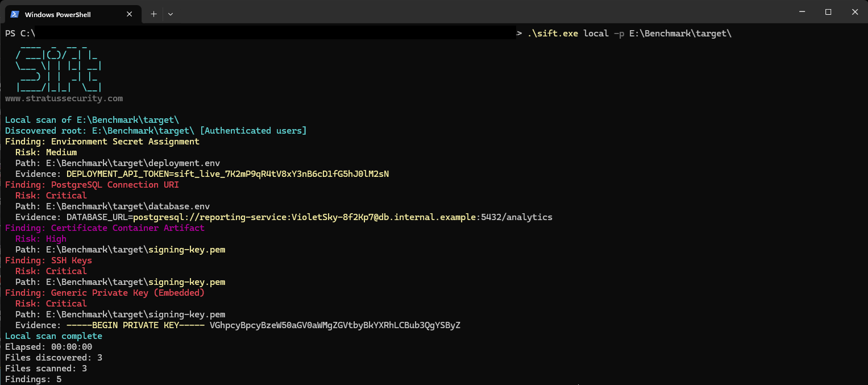Click the 'Files scanned: 3' line
This screenshot has width=868, height=385.
coord(46,369)
